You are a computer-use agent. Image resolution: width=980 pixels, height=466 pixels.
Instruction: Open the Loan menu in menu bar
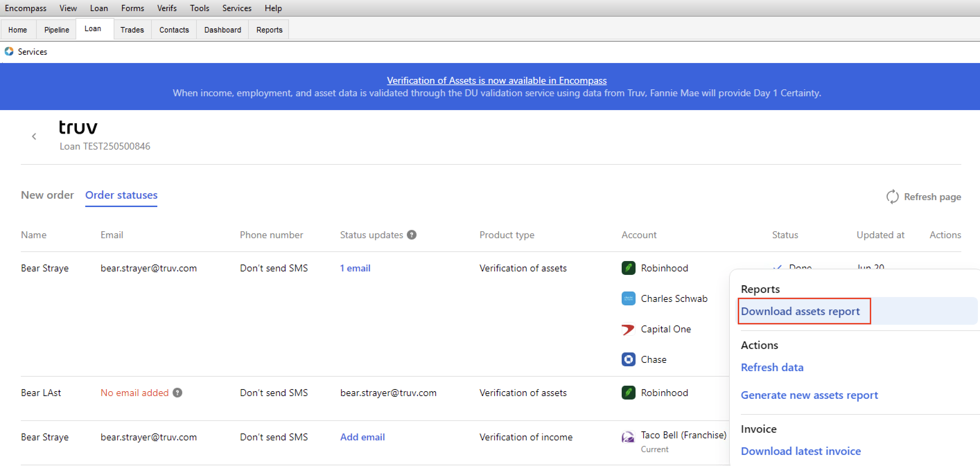(x=99, y=8)
